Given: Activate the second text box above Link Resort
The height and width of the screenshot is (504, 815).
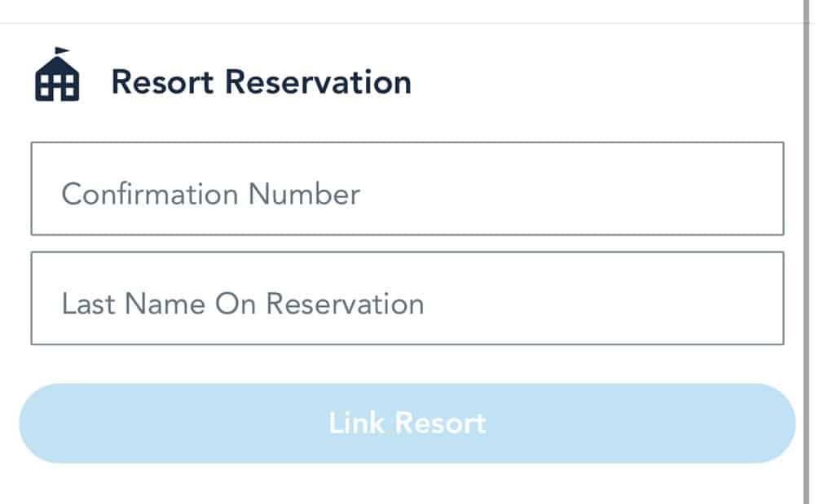Looking at the screenshot, I should pos(407,298).
